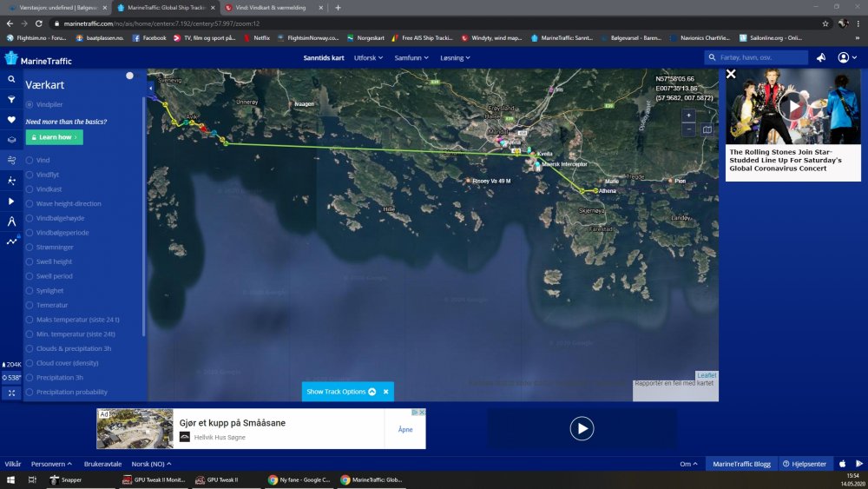Open the analytics graph icon in sidebar
This screenshot has width=868, height=489.
click(x=11, y=241)
